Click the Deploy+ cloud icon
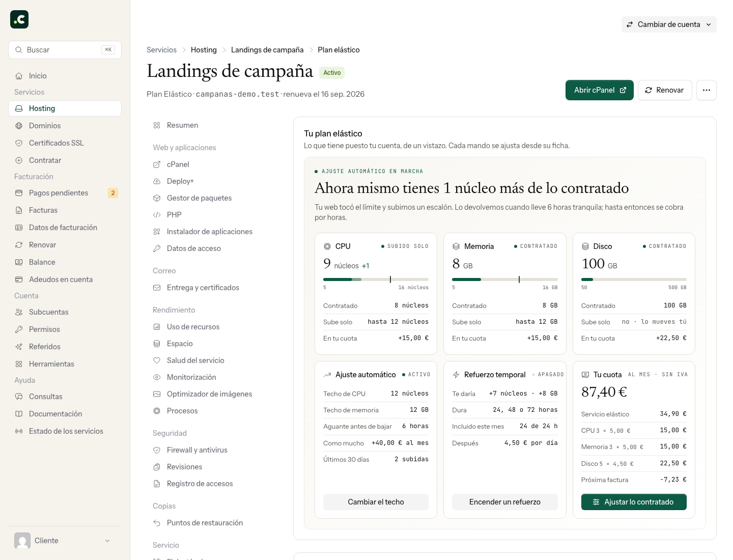Screen dimensions: 733x560 [157, 181]
